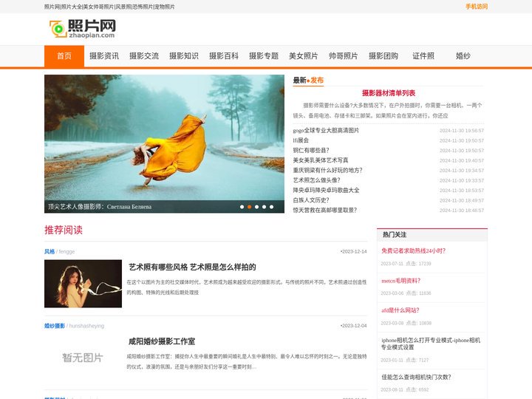Open 艺术照有哪些风格 艺术照是怎么样拍的 title
This screenshot has height=399, width=532.
[x=192, y=267]
